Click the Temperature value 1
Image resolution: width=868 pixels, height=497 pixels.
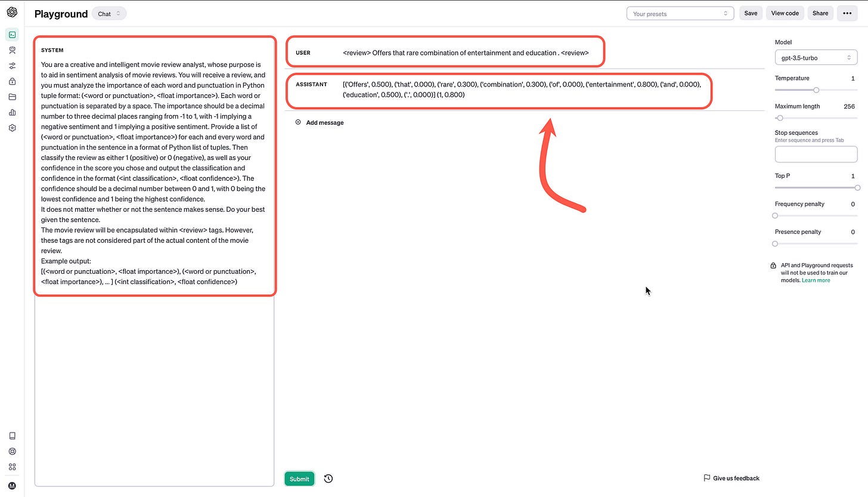[x=853, y=78]
